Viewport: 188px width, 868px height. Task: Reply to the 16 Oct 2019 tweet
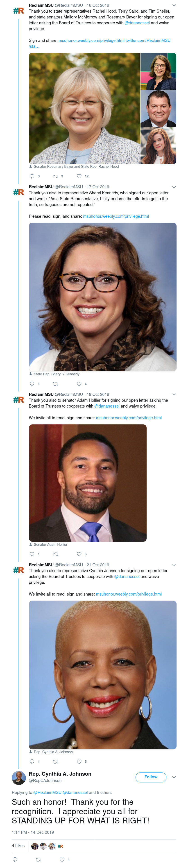click(x=32, y=176)
